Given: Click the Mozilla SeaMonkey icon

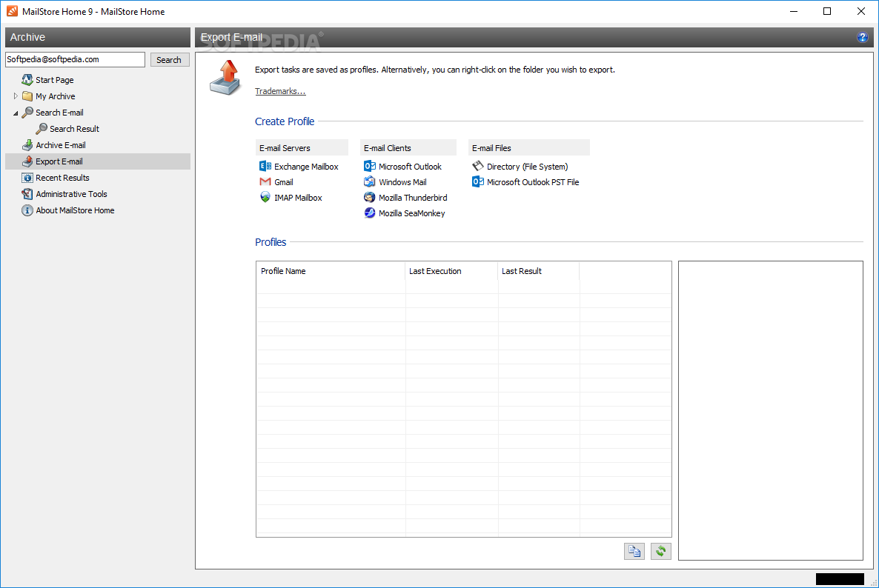Looking at the screenshot, I should click(369, 213).
